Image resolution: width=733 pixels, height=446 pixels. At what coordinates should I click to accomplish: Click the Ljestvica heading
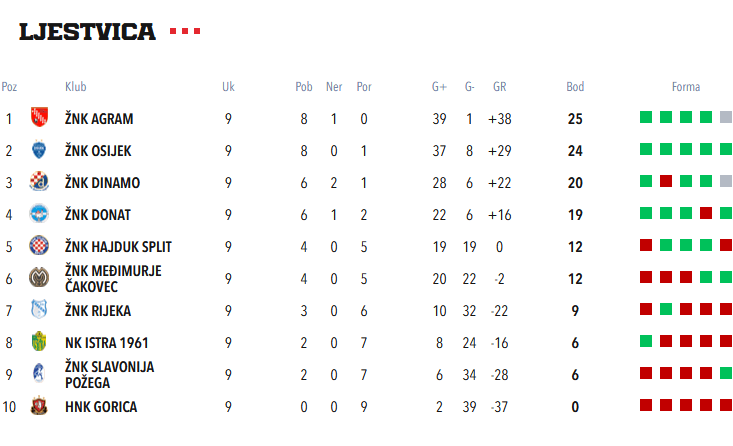88,32
